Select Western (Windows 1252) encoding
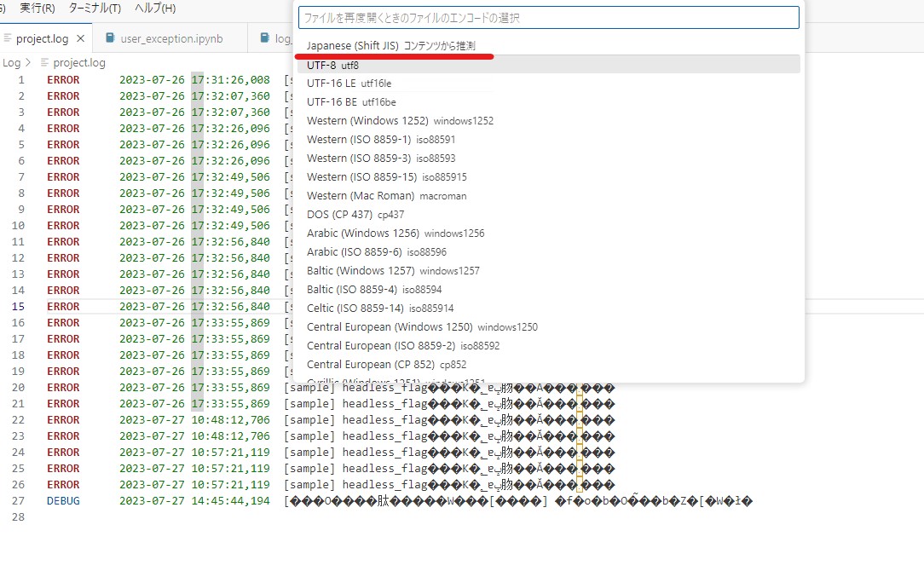This screenshot has height=571, width=924. coord(400,121)
